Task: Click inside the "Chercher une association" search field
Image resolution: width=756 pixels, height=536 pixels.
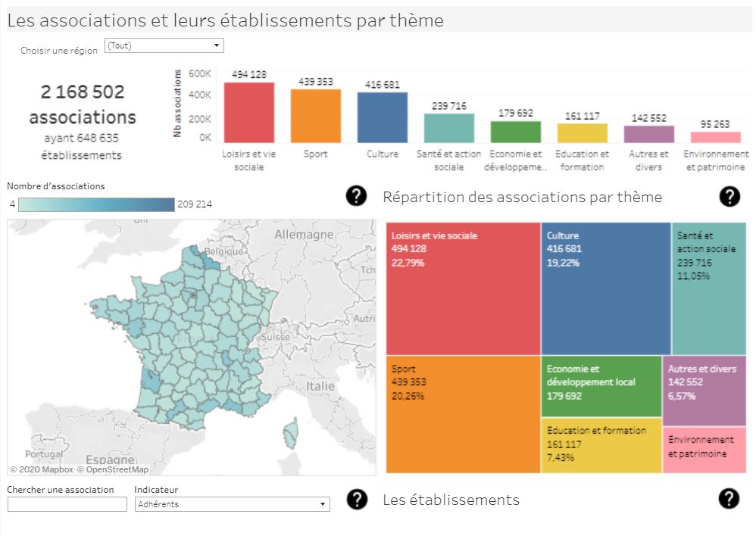Action: pos(67,503)
